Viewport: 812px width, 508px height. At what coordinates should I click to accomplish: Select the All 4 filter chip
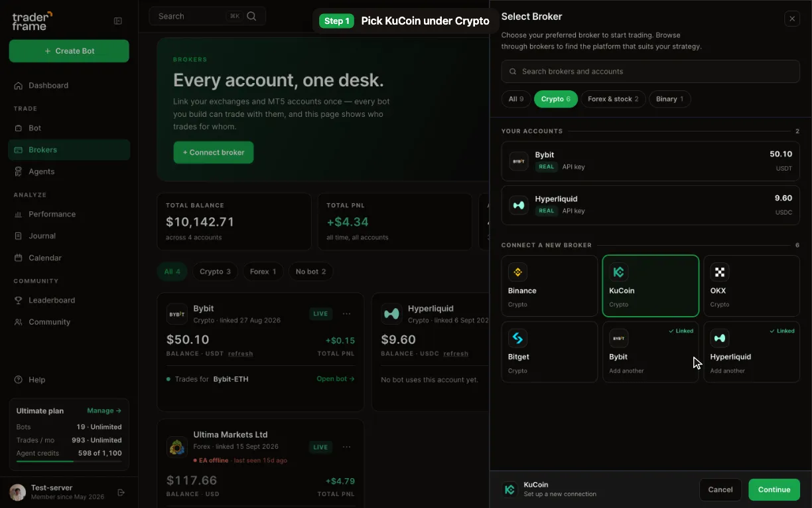pos(172,272)
